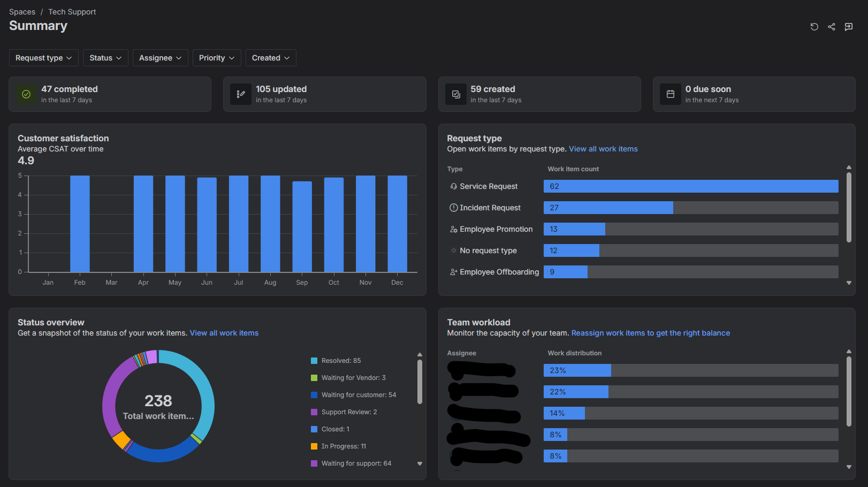Image resolution: width=868 pixels, height=487 pixels.
Task: Click the Service Request headset icon
Action: [x=453, y=186]
